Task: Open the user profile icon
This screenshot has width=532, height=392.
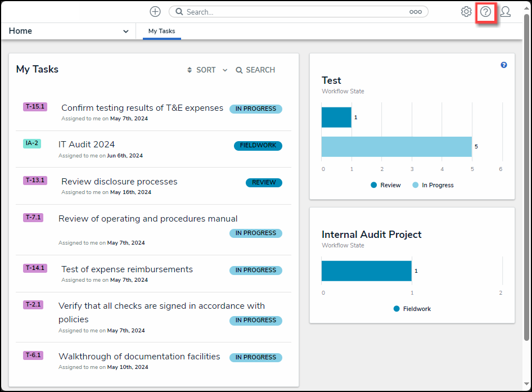Action: click(x=506, y=12)
